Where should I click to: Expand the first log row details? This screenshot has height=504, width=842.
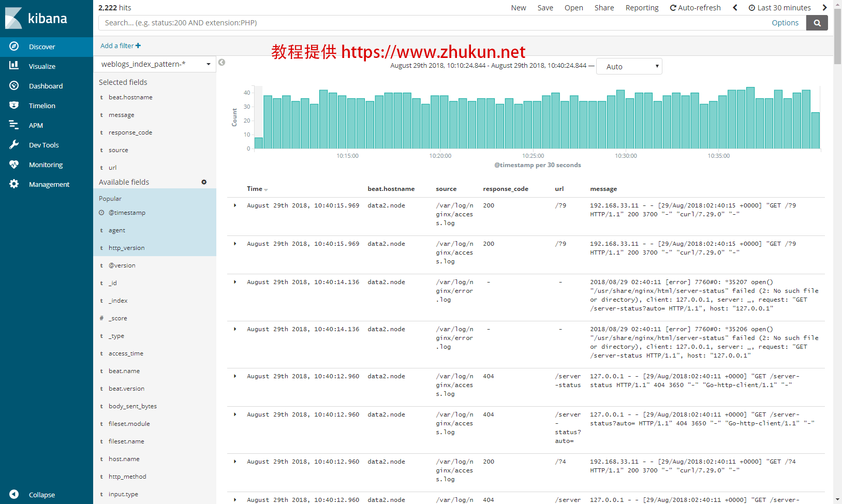(x=235, y=205)
